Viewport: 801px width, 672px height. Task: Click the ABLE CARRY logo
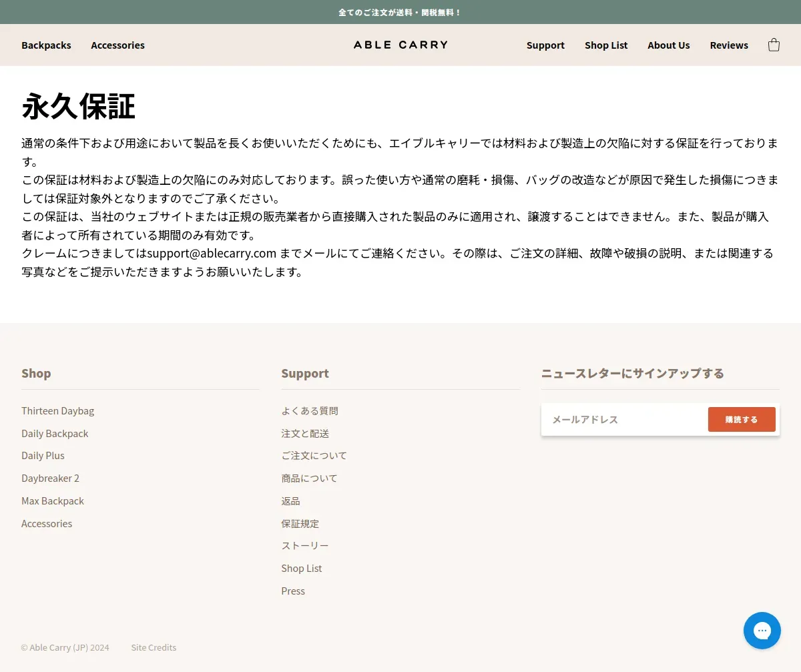click(x=400, y=45)
